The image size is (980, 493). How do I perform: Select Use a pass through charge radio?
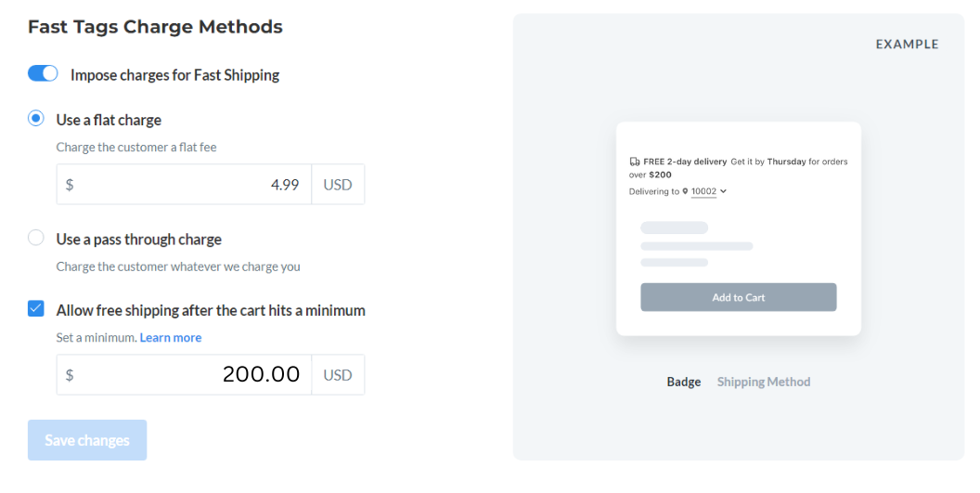click(36, 238)
